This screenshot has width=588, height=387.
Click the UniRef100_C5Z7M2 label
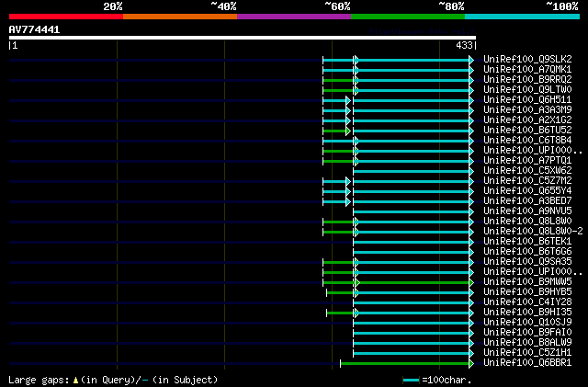527,181
